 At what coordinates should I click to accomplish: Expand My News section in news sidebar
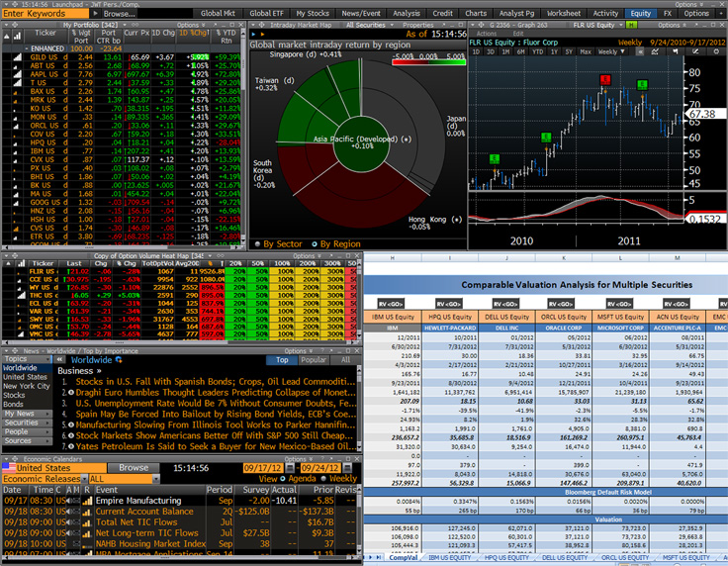click(x=27, y=414)
